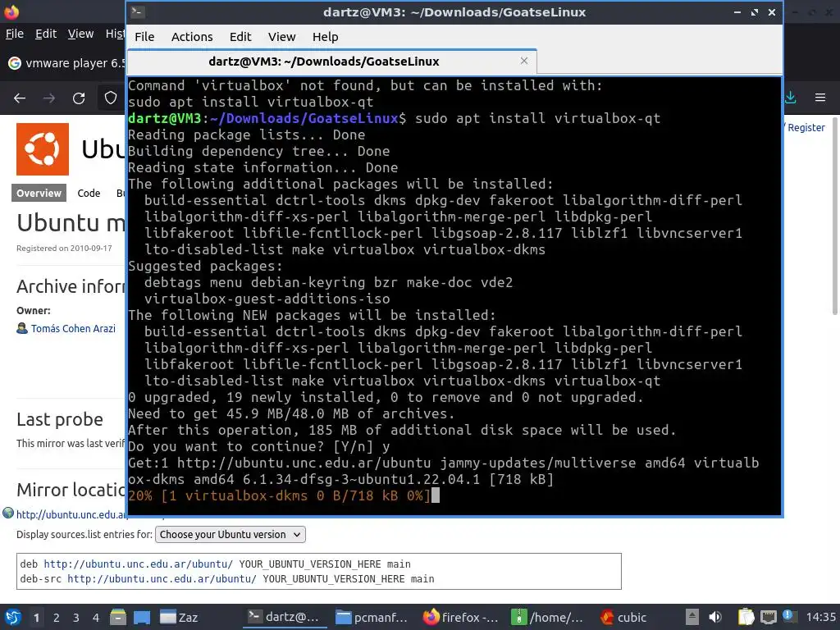840x630 pixels.
Task: Open the Lubuntu start menu
Action: (13, 617)
